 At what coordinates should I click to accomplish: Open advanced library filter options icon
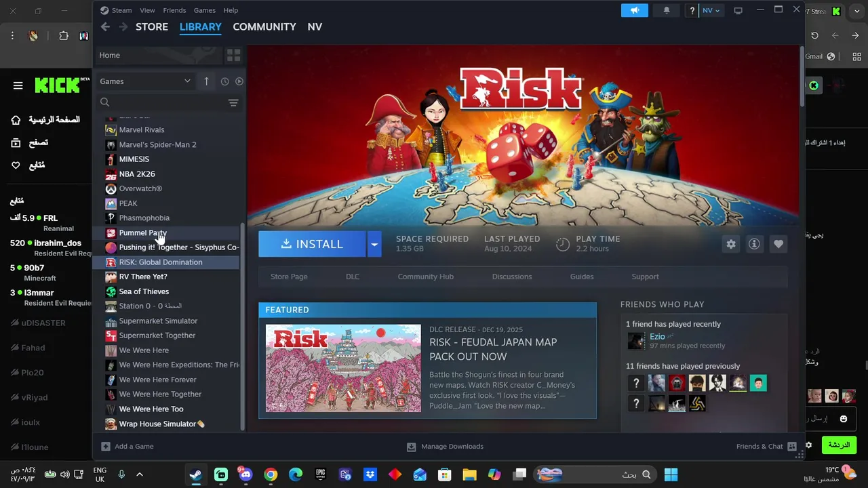pos(233,102)
